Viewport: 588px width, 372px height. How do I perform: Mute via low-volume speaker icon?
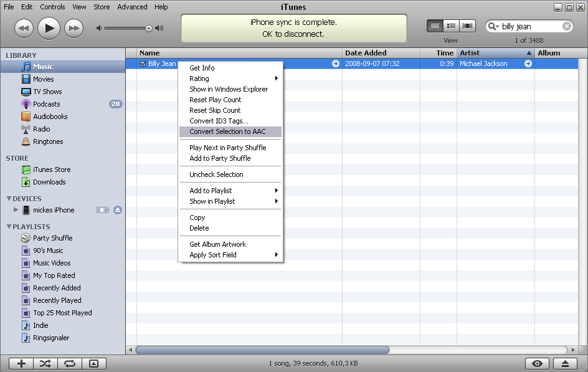click(x=99, y=28)
